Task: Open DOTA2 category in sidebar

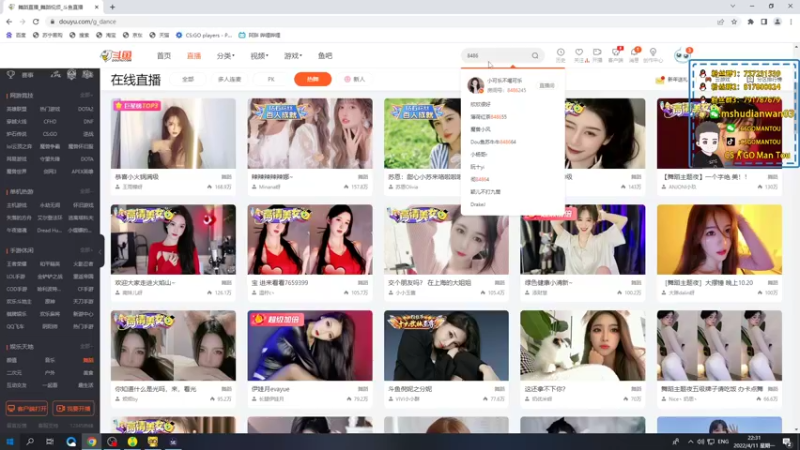Action: (x=85, y=109)
